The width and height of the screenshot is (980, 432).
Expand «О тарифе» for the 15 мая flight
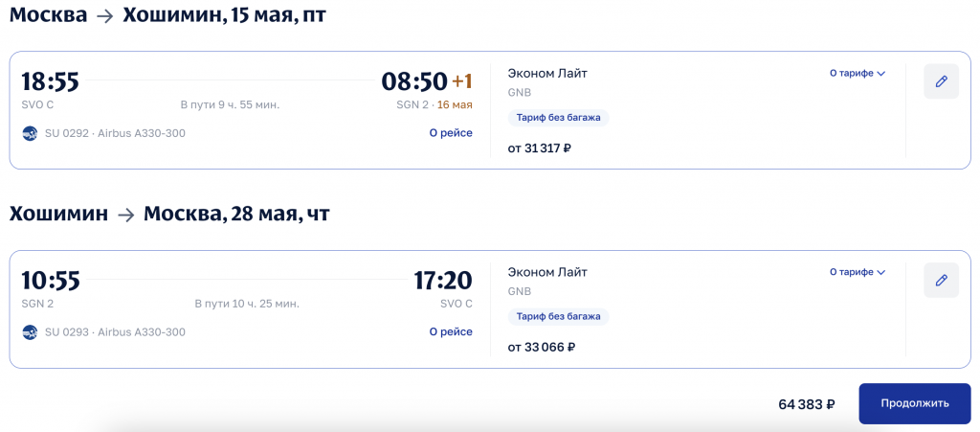pyautogui.click(x=857, y=73)
